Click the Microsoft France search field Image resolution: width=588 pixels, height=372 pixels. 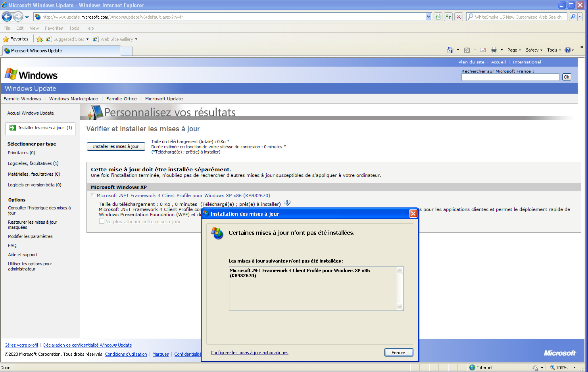(x=510, y=77)
